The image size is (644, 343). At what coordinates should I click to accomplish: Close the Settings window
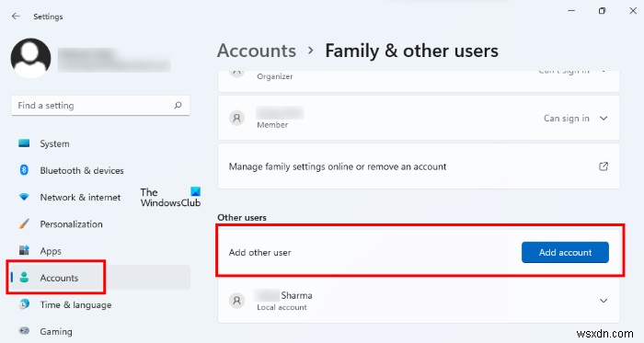[x=633, y=11]
